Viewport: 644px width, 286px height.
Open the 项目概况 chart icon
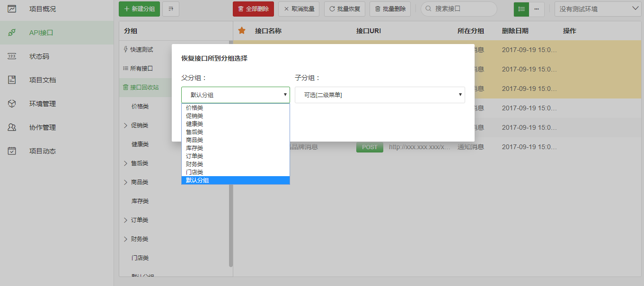tap(12, 9)
